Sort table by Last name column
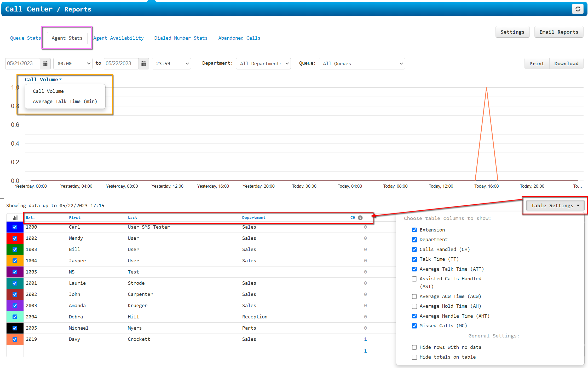This screenshot has width=588, height=368. pyautogui.click(x=132, y=217)
